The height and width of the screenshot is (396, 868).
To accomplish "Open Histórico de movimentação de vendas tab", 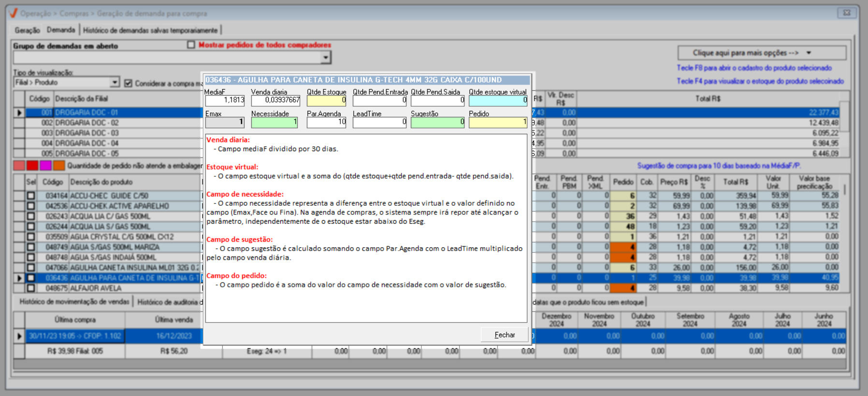I will point(74,301).
